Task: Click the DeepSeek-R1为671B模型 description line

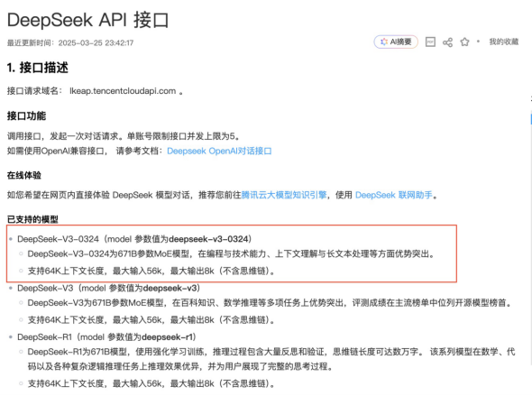Action: (x=271, y=359)
